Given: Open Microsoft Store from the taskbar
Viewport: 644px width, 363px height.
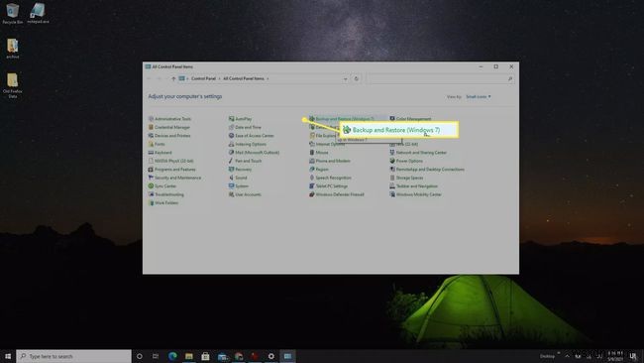Looking at the screenshot, I should [205, 356].
